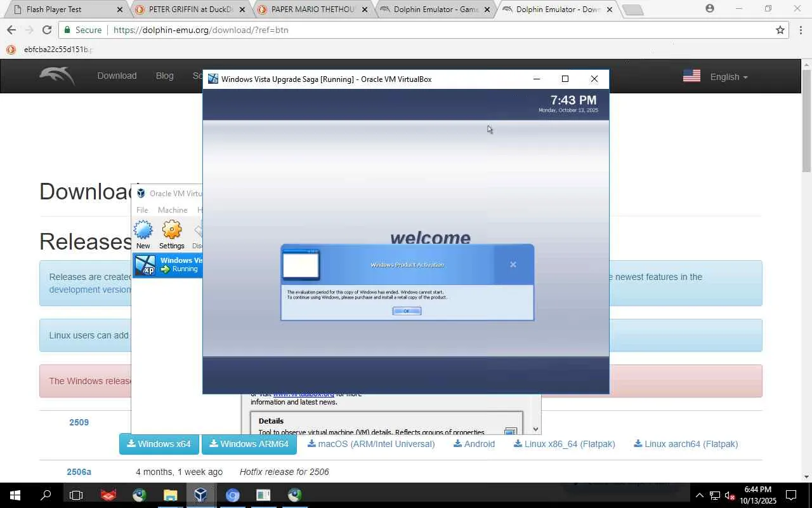
Task: Download the Android build
Action: (x=474, y=444)
